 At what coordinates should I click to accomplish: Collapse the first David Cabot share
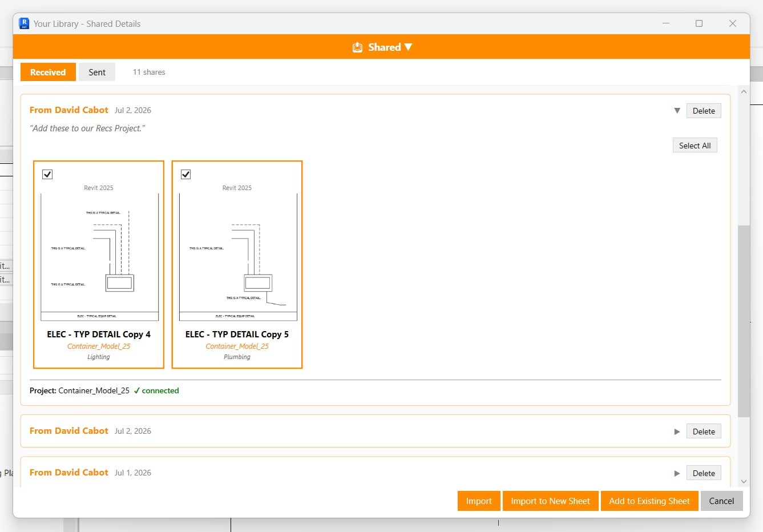click(x=677, y=111)
